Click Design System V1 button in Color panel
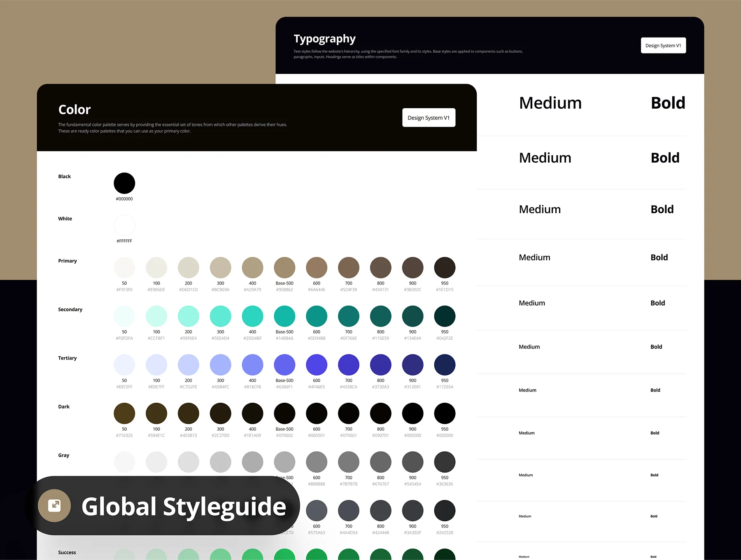The height and width of the screenshot is (560, 741). [x=429, y=118]
